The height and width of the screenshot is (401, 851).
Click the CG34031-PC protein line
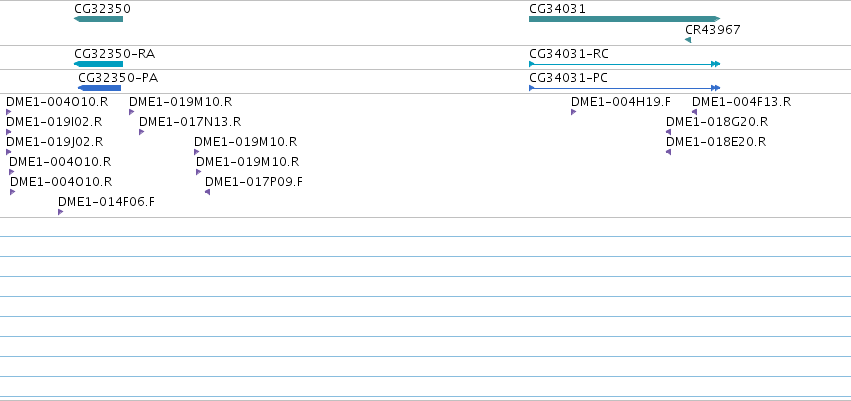[625, 88]
